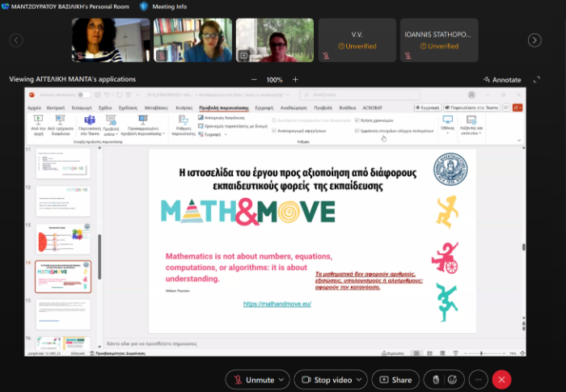This screenshot has width=566, height=392.
Task: Click the comments icon in PowerPoint ribbon
Action: click(506, 107)
